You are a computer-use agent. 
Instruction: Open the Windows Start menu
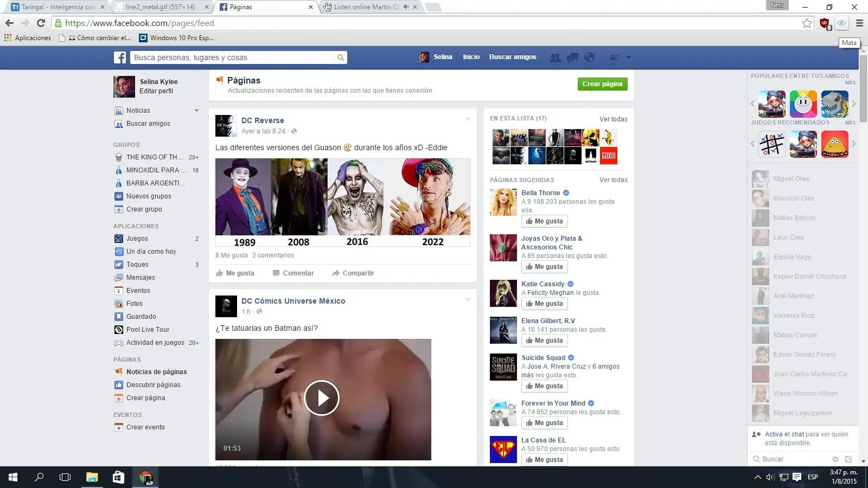tap(13, 477)
